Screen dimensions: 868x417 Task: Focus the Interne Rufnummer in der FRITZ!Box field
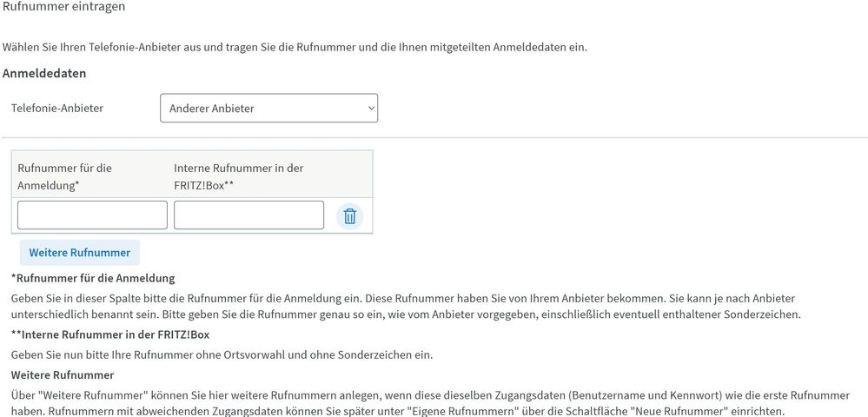248,215
